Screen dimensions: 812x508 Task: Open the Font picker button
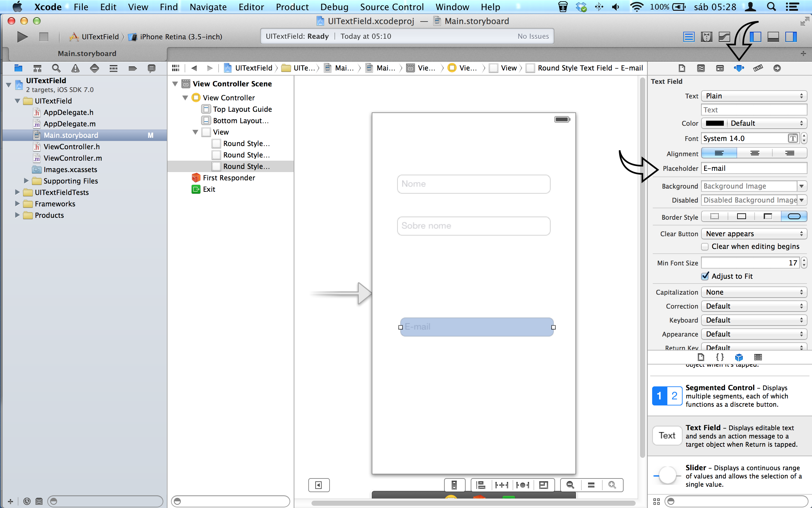click(x=793, y=138)
